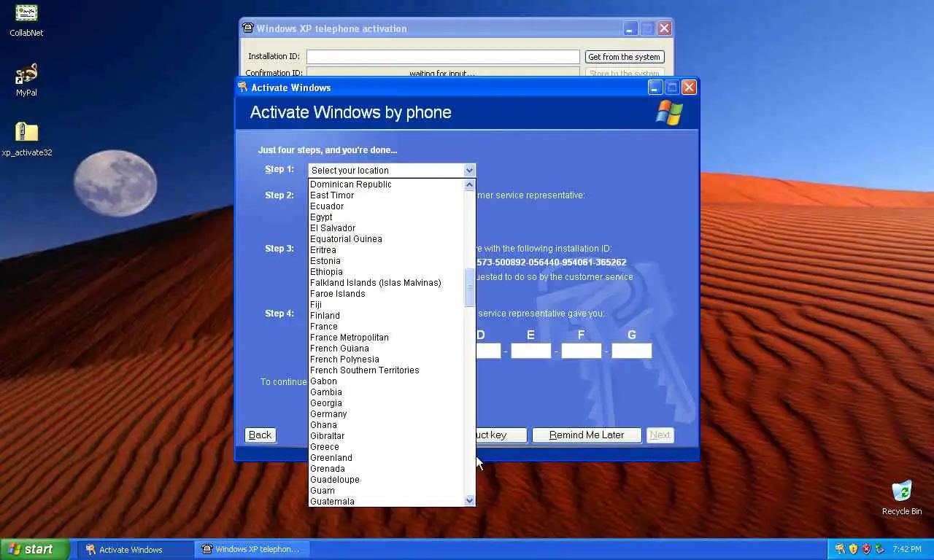The height and width of the screenshot is (560, 934).
Task: Click the Back button
Action: (260, 435)
